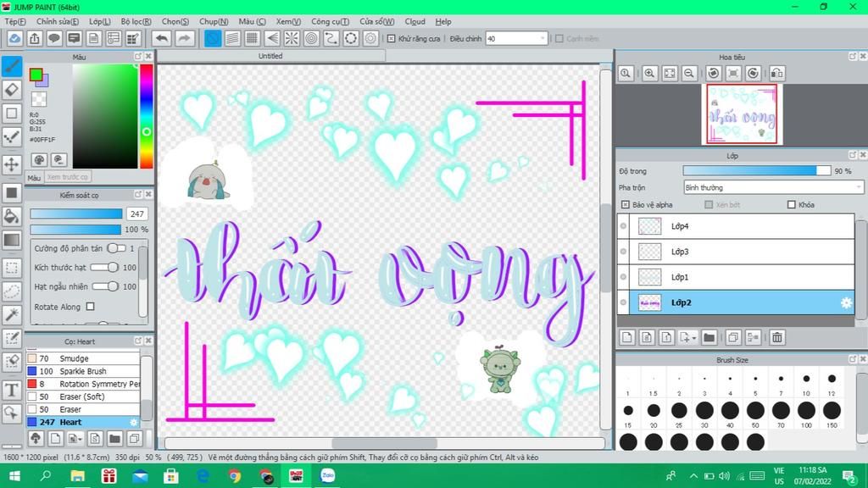This screenshot has height=488, width=868.
Task: Click the Undo arrow in the toolbar
Action: (162, 38)
